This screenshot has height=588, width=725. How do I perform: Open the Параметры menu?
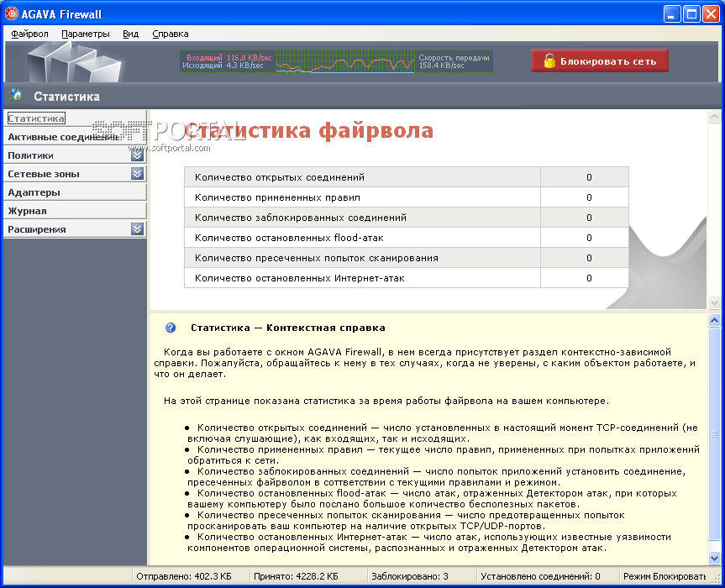86,34
